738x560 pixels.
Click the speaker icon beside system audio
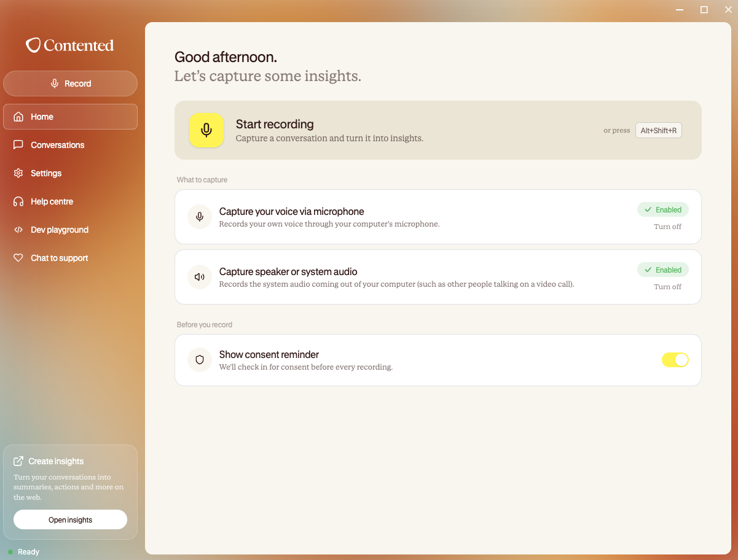200,277
